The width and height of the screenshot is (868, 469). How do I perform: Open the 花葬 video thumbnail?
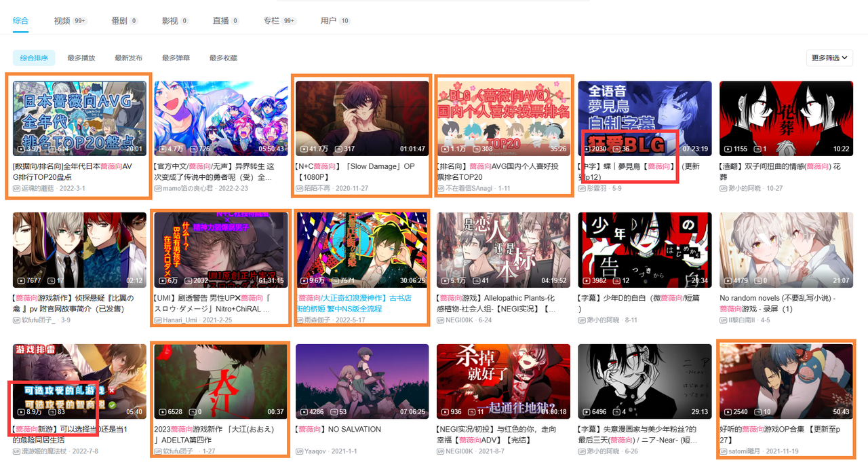(x=787, y=119)
